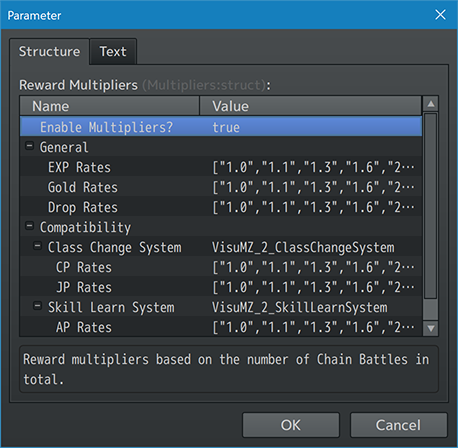Click the Reward multipliers description text box
The width and height of the screenshot is (458, 448).
coord(229,369)
